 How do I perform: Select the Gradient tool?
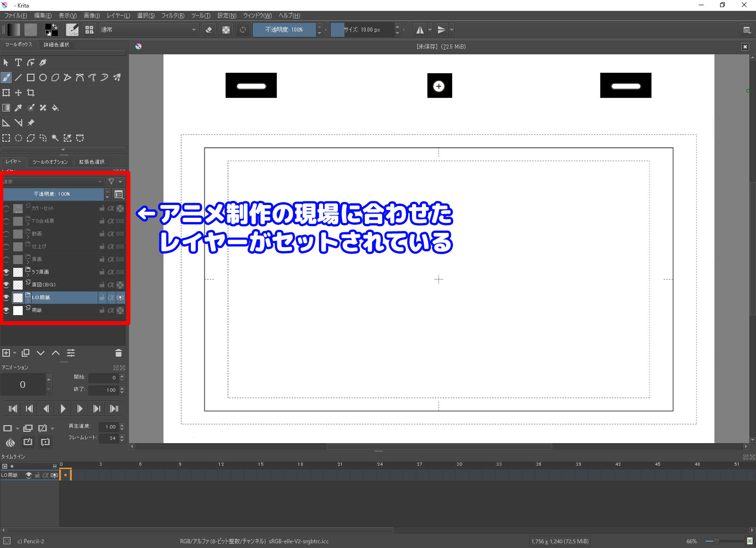[x=6, y=108]
